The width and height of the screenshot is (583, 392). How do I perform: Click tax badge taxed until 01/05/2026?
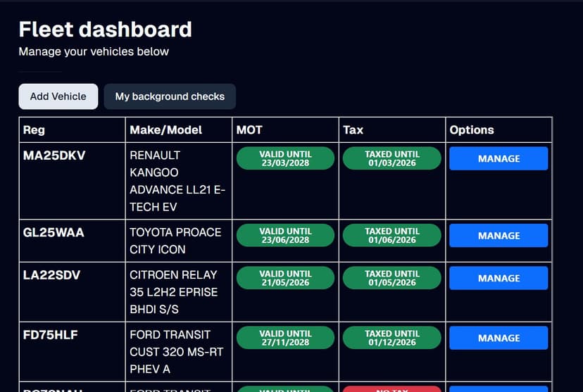pos(392,278)
